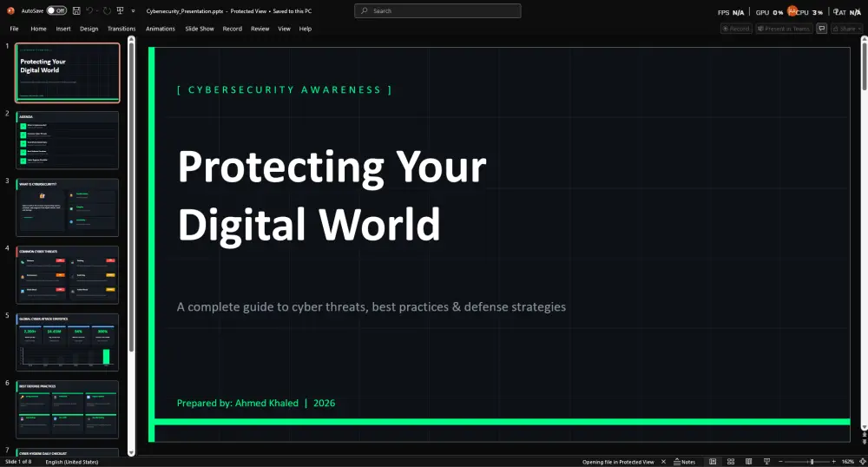Screen dimensions: 868x467
Task: Open the Review tab
Action: [260, 29]
